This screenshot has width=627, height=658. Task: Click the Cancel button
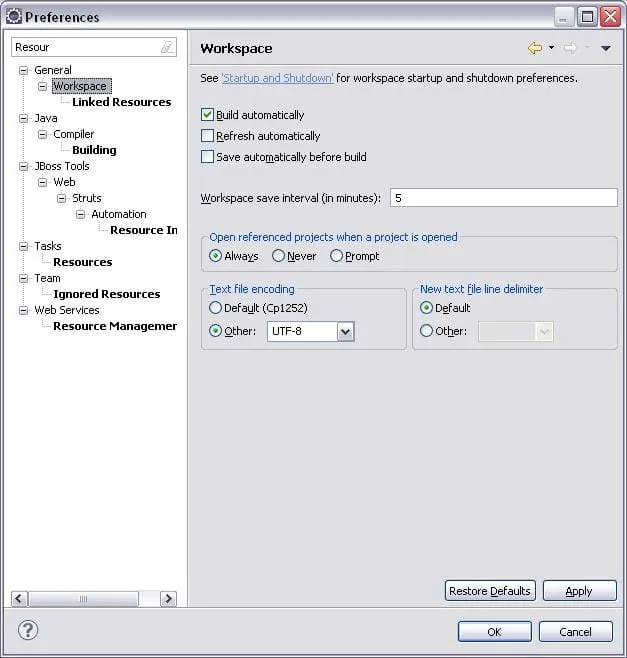pyautogui.click(x=575, y=632)
